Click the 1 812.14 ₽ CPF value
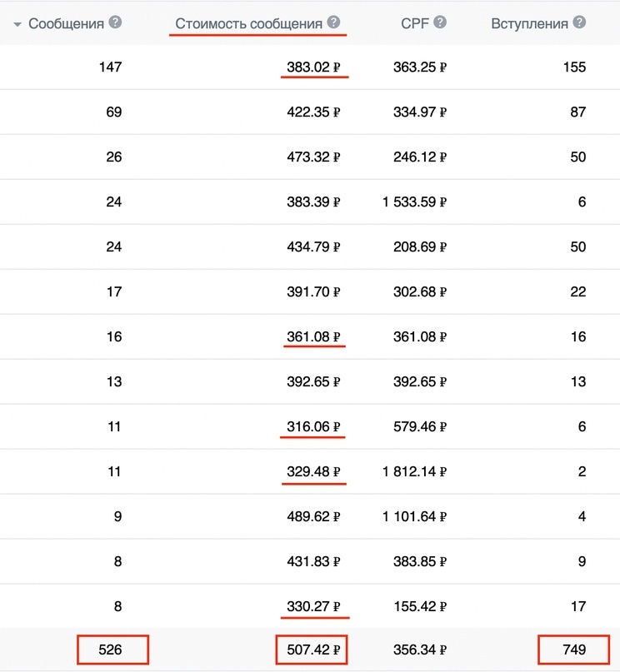The width and height of the screenshot is (620, 672). pyautogui.click(x=415, y=471)
